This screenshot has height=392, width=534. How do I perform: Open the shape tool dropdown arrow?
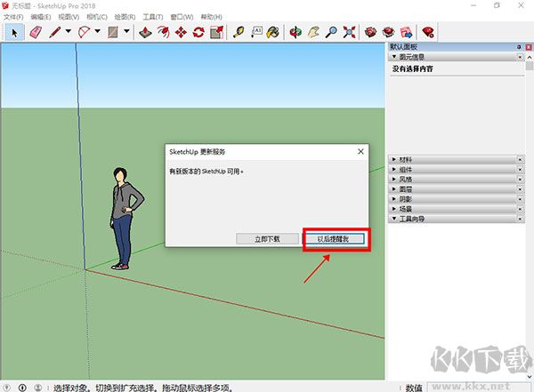[x=126, y=31]
